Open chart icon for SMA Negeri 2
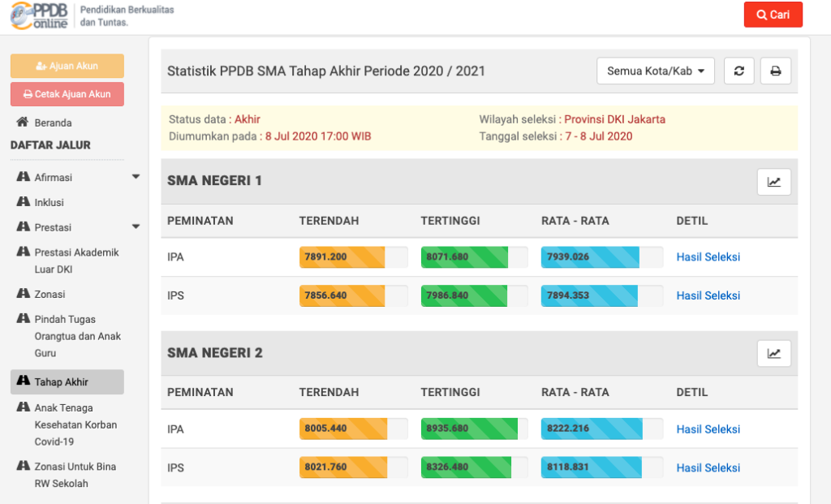 773,353
